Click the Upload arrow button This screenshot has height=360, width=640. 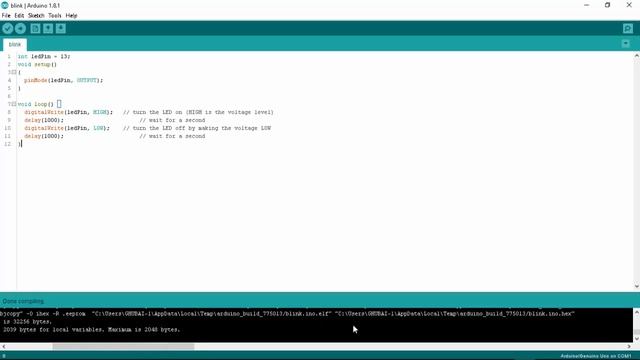[20, 29]
